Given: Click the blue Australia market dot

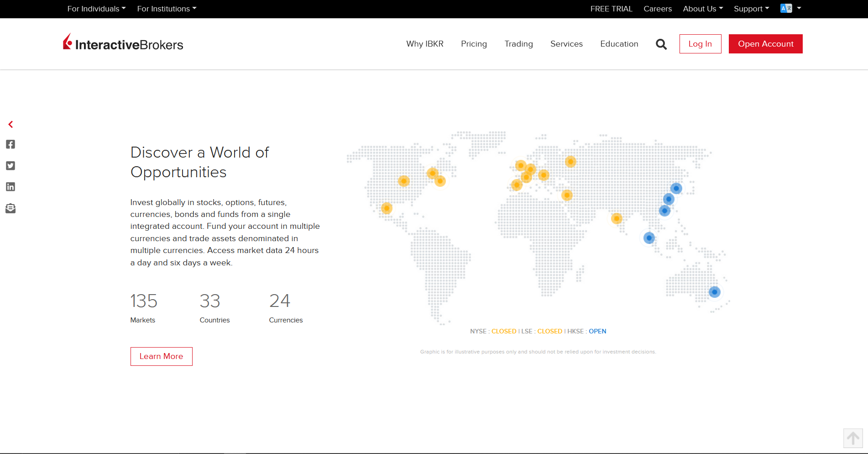Looking at the screenshot, I should click(715, 292).
